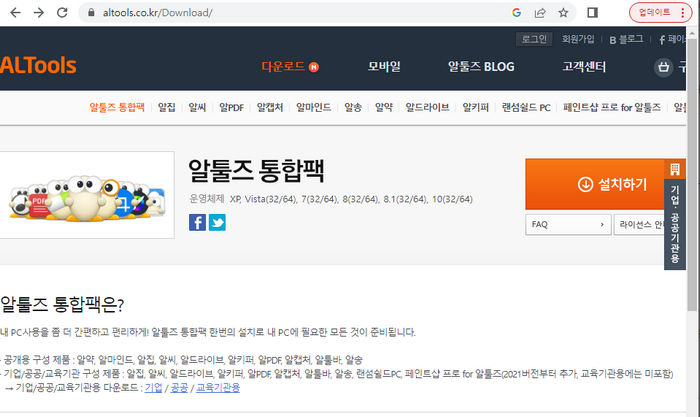
Task: Share this page via address bar icon
Action: (540, 13)
